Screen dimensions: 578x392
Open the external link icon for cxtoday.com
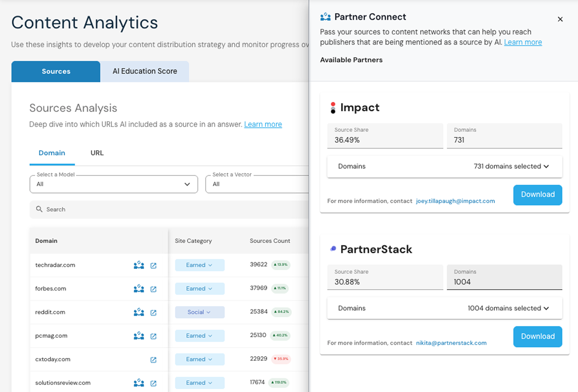tap(153, 359)
